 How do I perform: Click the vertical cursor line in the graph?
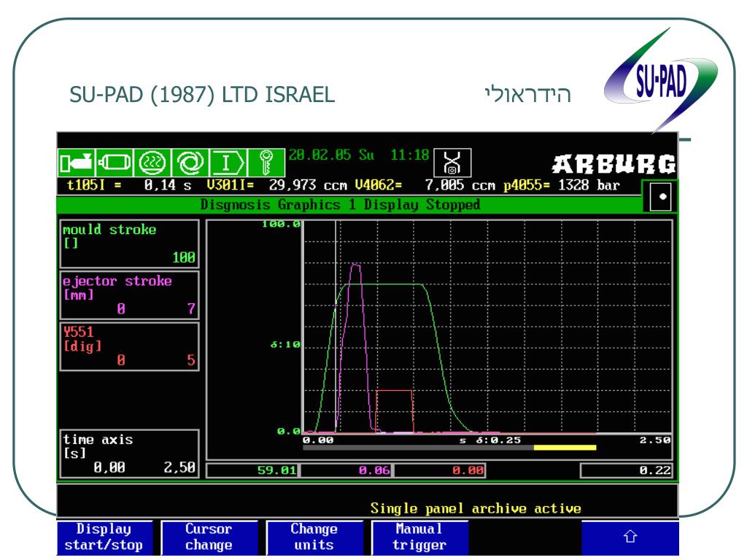[336, 327]
